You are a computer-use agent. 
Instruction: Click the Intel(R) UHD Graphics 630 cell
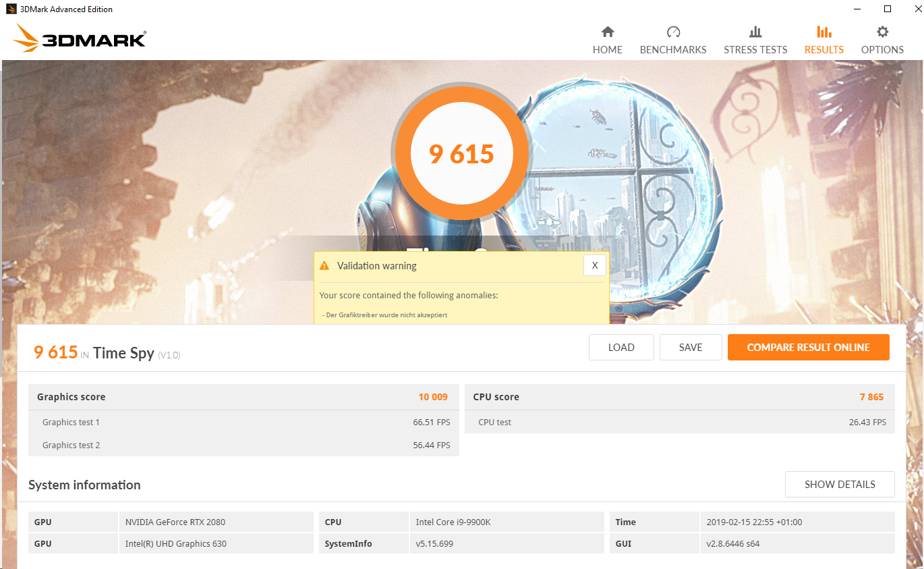216,543
